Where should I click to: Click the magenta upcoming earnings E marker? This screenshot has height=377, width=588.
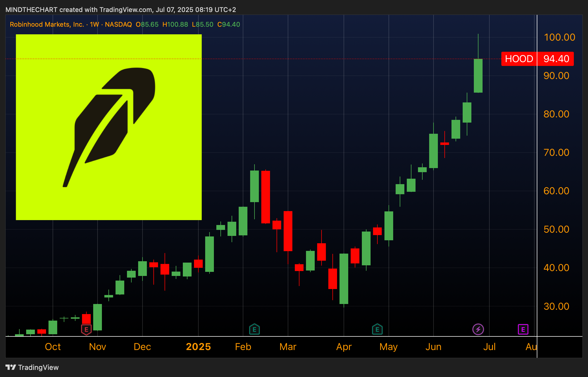pyautogui.click(x=523, y=329)
